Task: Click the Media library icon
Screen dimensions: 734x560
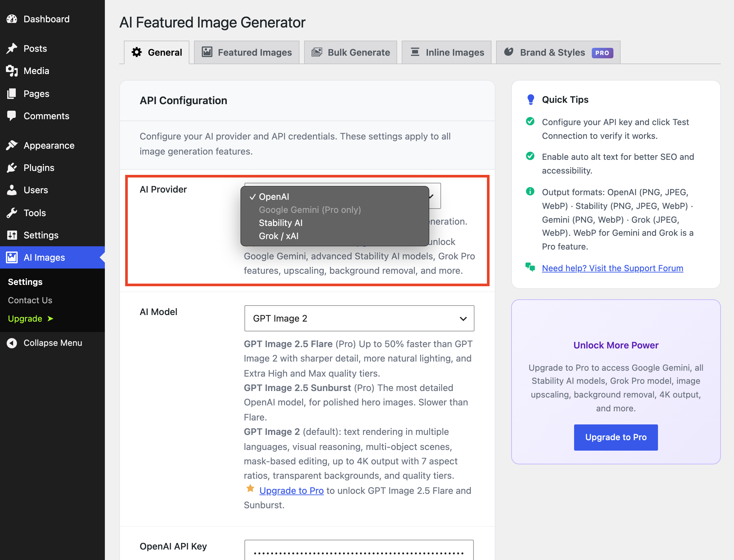Action: 12,71
